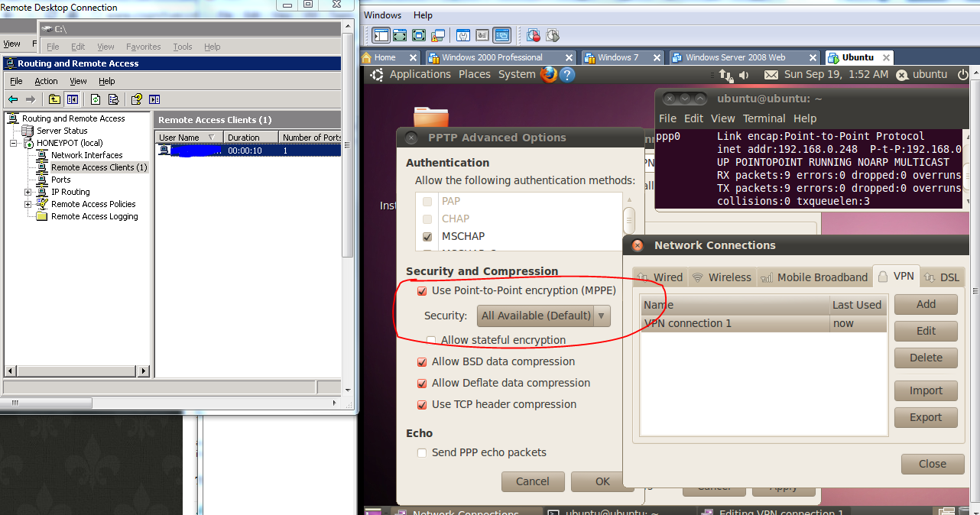The width and height of the screenshot is (980, 515).
Task: Switch to the Mobile Broadband tab
Action: [x=813, y=277]
